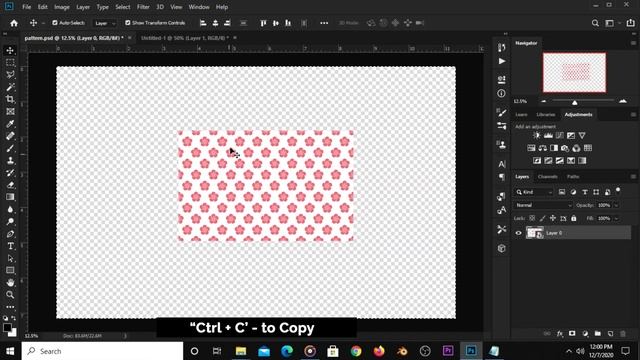Select the Lasso tool
The height and width of the screenshot is (360, 640).
[10, 75]
